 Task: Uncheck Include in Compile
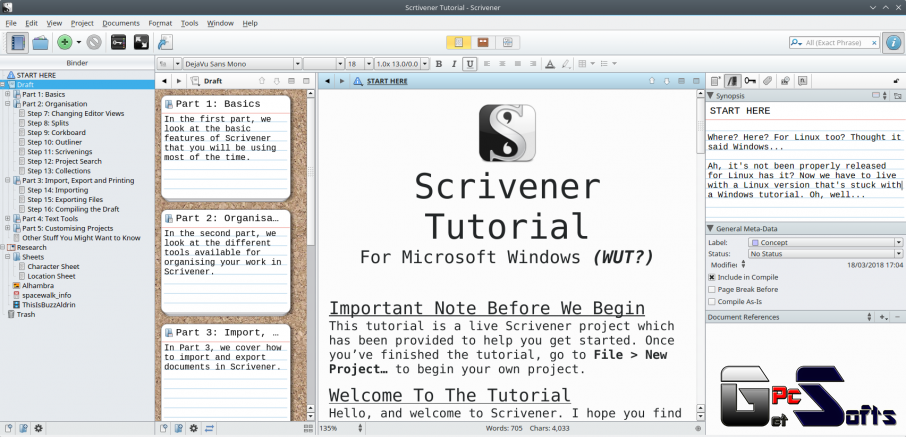click(712, 277)
